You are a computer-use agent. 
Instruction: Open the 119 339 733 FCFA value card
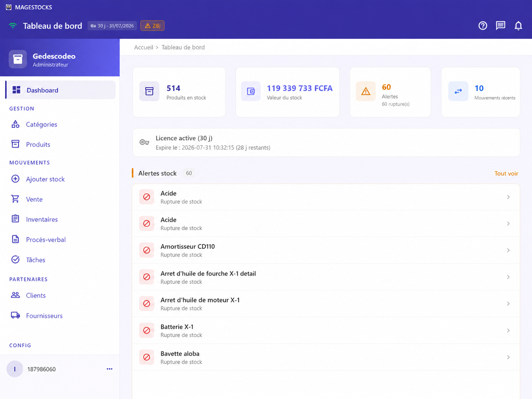click(x=288, y=92)
